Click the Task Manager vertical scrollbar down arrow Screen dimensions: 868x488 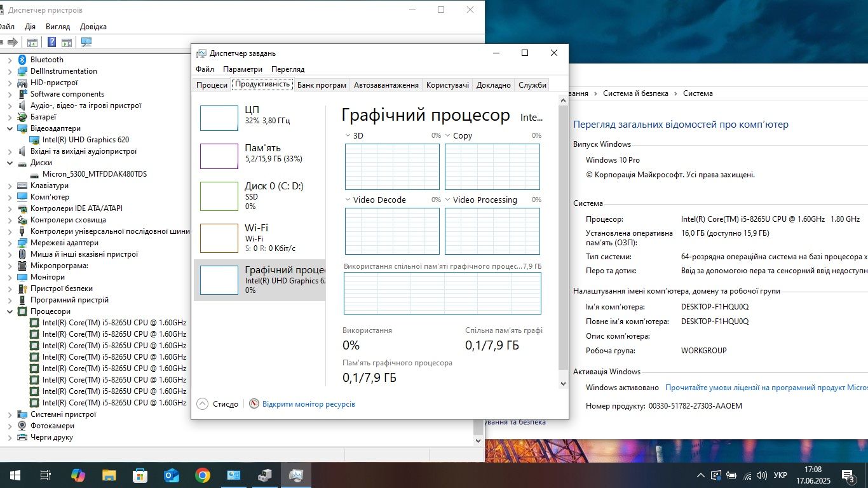click(563, 383)
